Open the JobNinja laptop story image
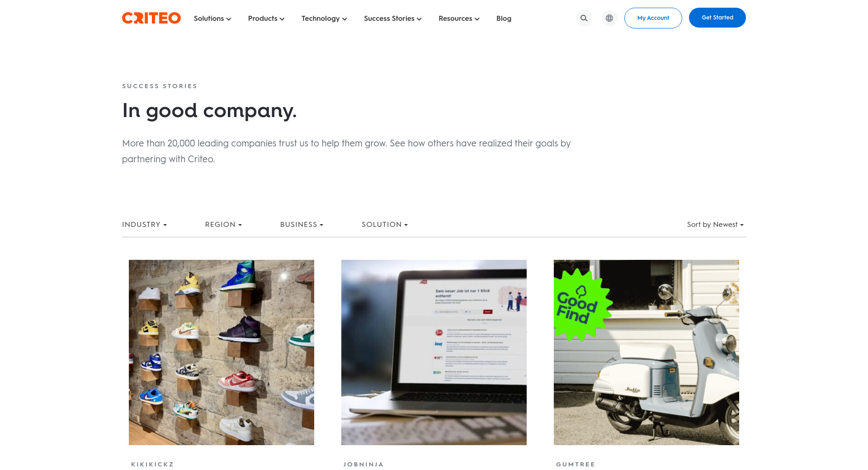This screenshot has width=868, height=470. 434,352
